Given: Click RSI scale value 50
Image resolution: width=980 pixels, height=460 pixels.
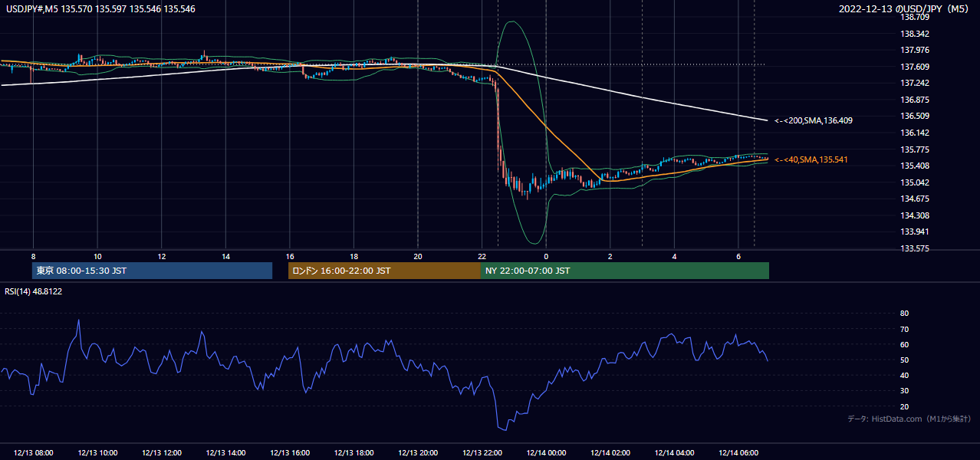Looking at the screenshot, I should [905, 360].
